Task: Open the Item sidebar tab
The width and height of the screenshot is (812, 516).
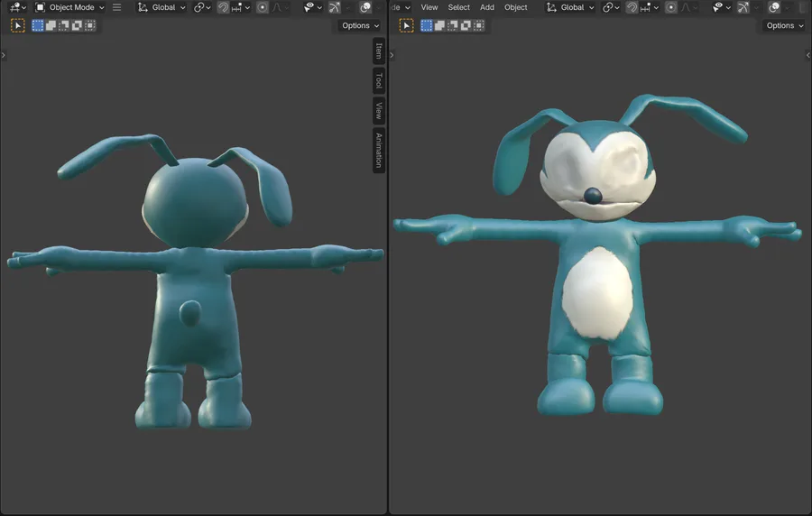Action: click(379, 51)
